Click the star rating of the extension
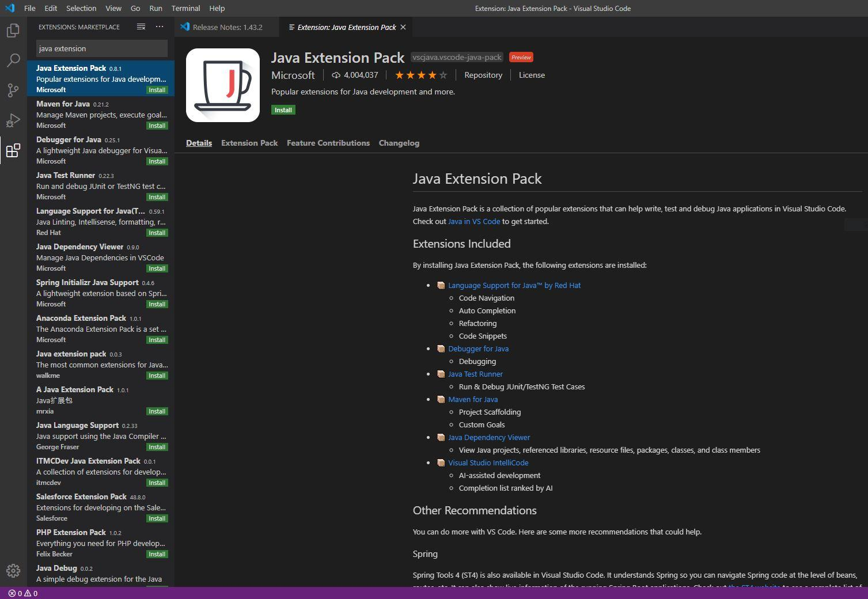 click(x=421, y=75)
